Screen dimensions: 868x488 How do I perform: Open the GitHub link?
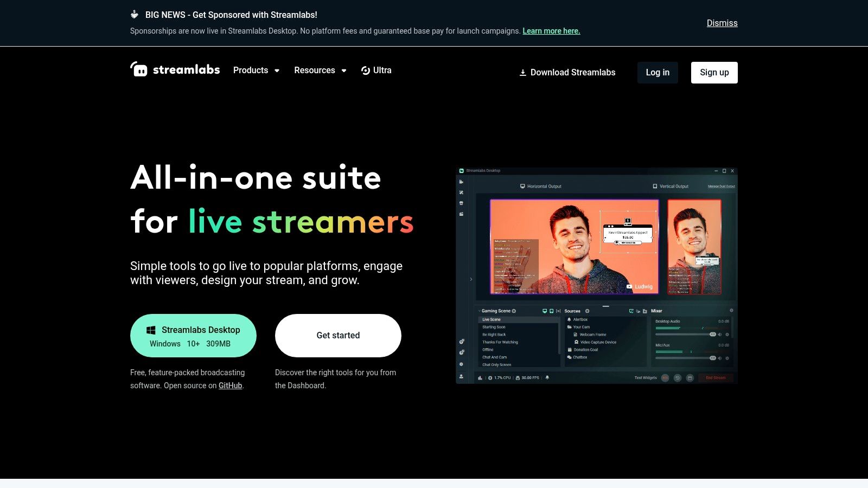[x=230, y=386]
